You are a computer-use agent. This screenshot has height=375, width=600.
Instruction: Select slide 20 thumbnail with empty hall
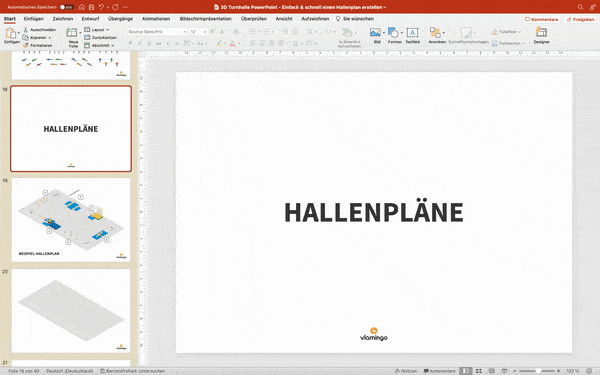tap(71, 311)
